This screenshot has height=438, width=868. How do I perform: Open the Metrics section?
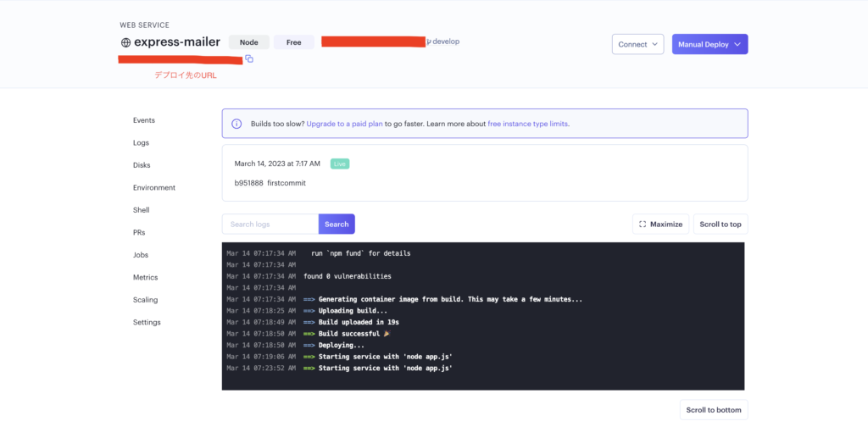point(146,277)
